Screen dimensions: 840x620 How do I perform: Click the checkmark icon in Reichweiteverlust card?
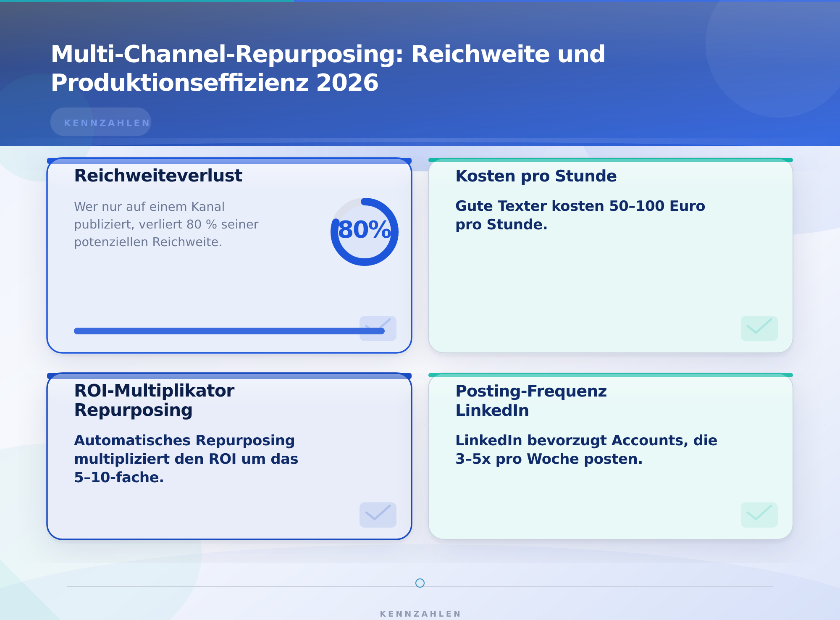click(378, 328)
